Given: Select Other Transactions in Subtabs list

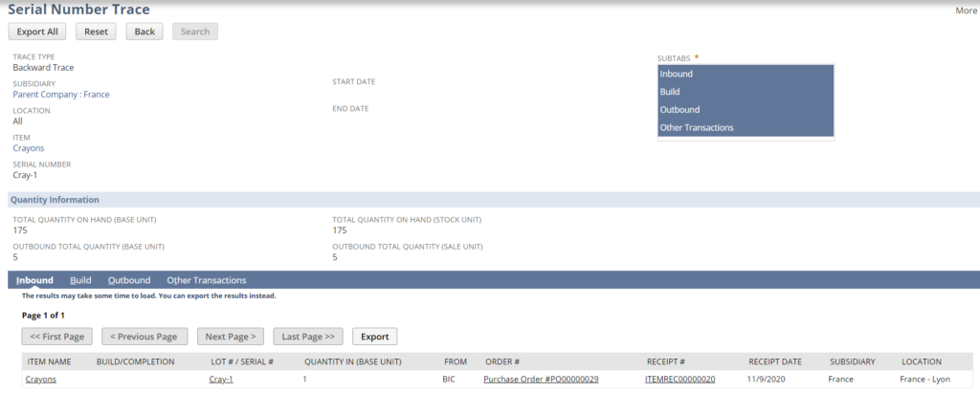Looking at the screenshot, I should (746, 127).
